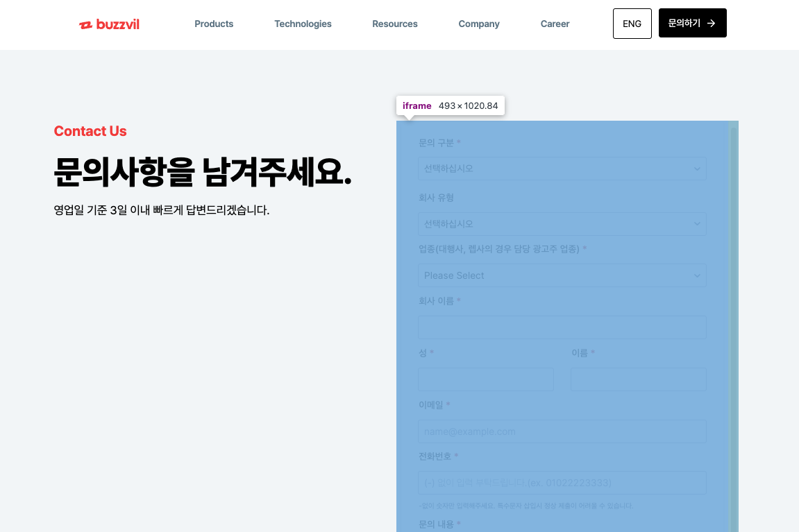Viewport: 799px width, 532px height.
Task: Click the 이메일 input with name@example.com placeholder
Action: pos(562,431)
